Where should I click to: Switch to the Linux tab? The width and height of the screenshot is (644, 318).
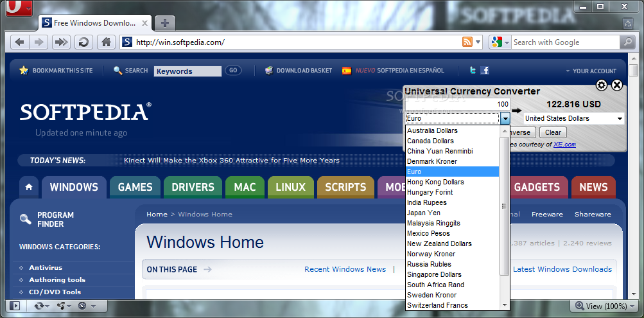[290, 188]
